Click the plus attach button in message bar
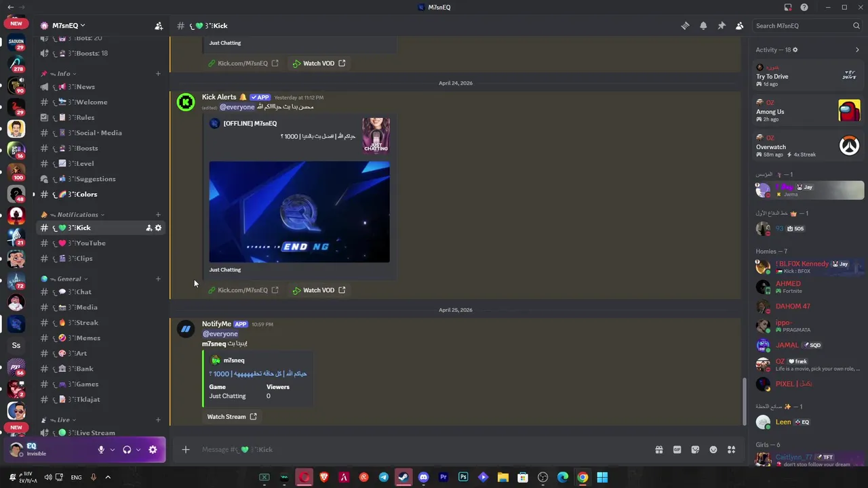Viewport: 868px width, 488px height. point(185,449)
